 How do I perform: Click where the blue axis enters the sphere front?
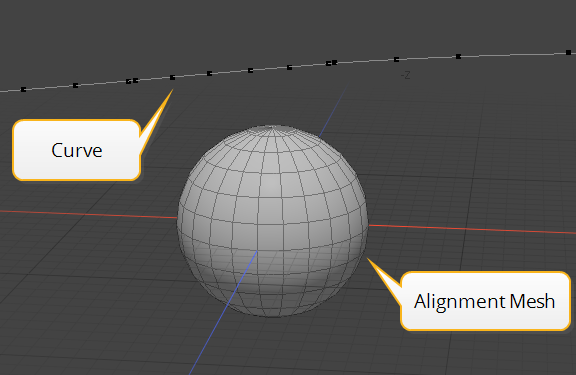point(256,252)
